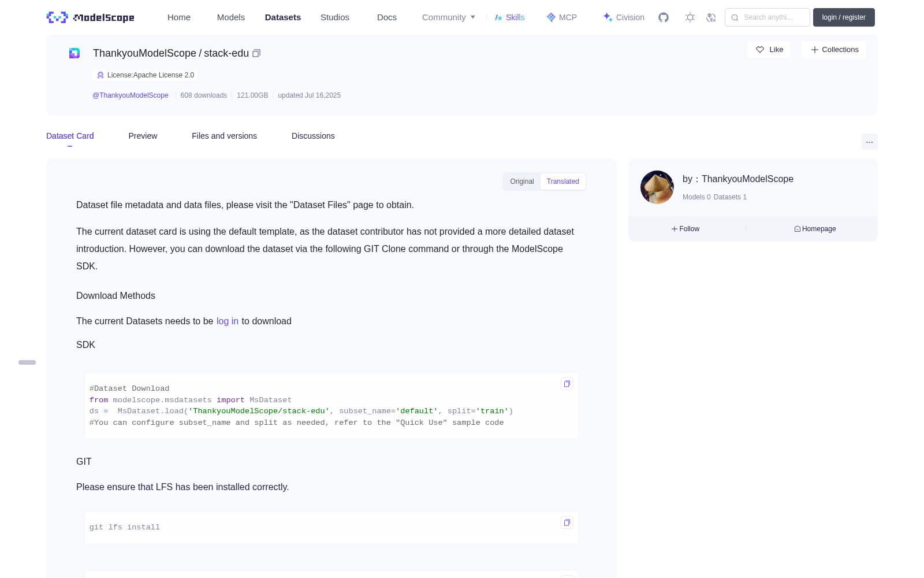
Task: Switch language with the translate icon
Action: coord(711,17)
